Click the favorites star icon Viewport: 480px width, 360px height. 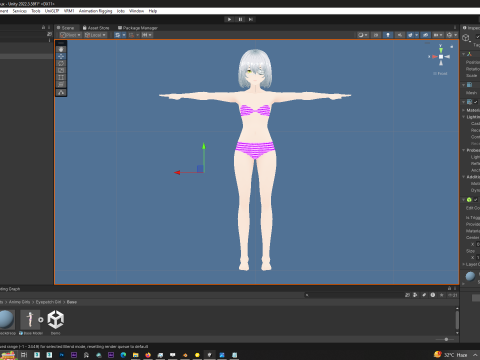[x=442, y=295]
